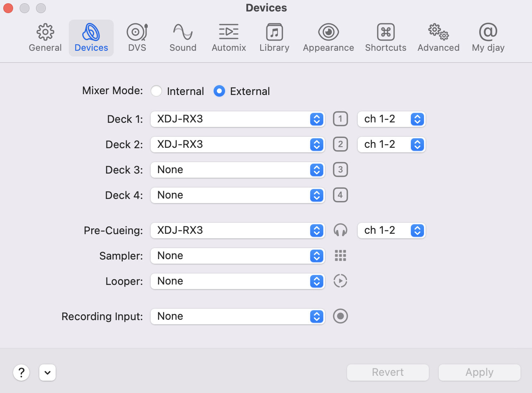Image resolution: width=532 pixels, height=393 pixels.
Task: Open the Sampler device dropdown
Action: pos(238,256)
